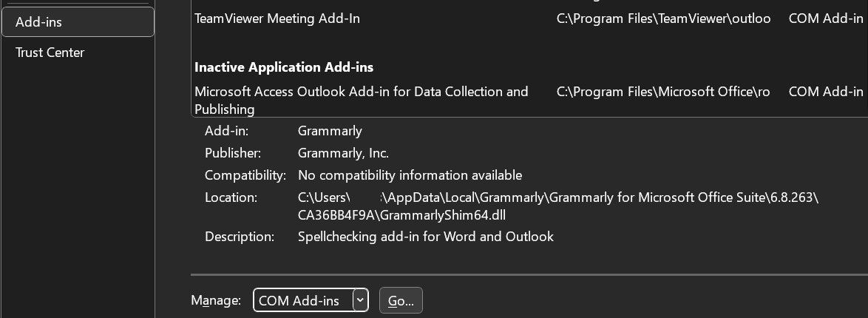The image size is (868, 318).
Task: Click the publisher value Grammarly, Inc.
Action: (x=343, y=154)
